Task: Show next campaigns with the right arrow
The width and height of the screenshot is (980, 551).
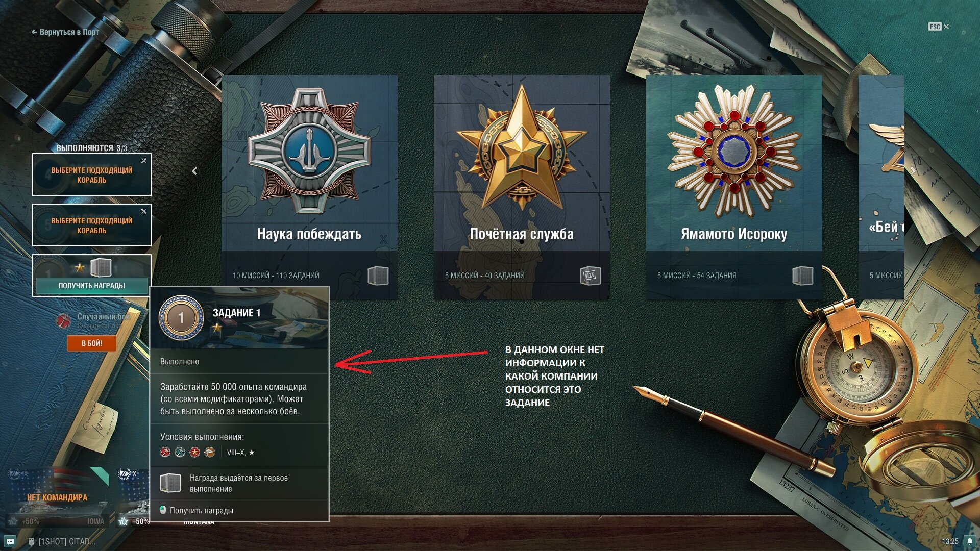Action: [913, 171]
